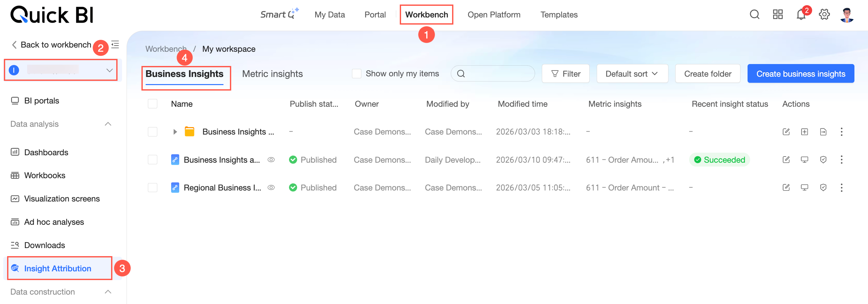Click Workbench breadcrumb link

(166, 49)
